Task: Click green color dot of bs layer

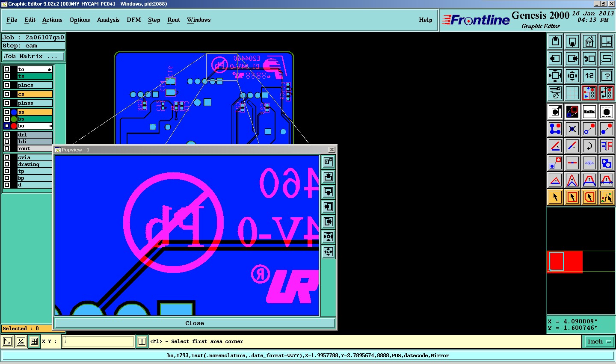Action: pos(14,119)
